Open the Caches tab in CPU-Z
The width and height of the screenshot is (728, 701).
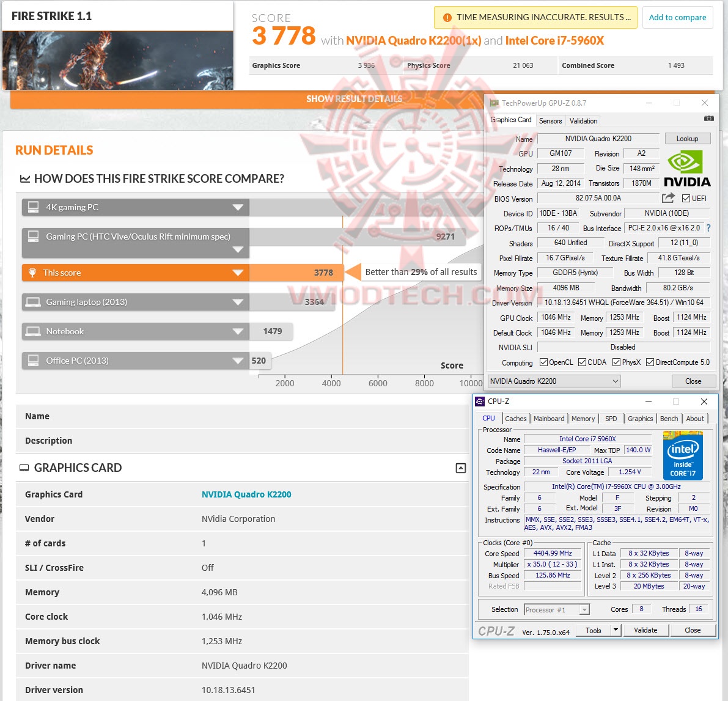pos(516,418)
